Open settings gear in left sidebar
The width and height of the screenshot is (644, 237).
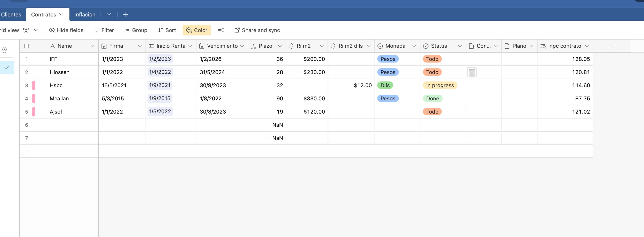[5, 50]
